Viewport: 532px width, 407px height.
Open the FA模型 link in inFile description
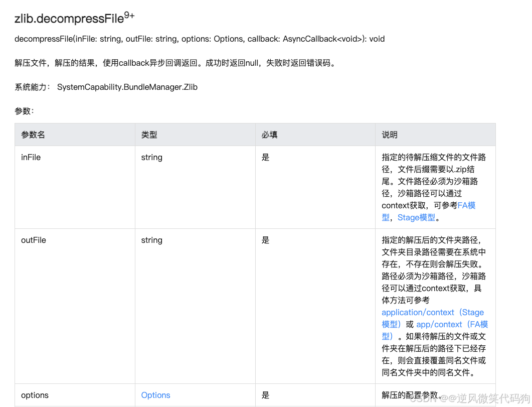tap(466, 205)
